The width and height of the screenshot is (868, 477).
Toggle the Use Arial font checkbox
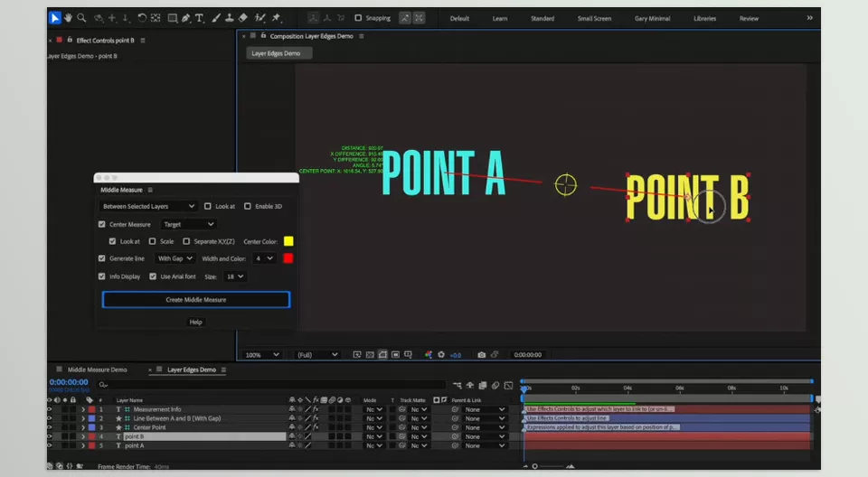153,276
